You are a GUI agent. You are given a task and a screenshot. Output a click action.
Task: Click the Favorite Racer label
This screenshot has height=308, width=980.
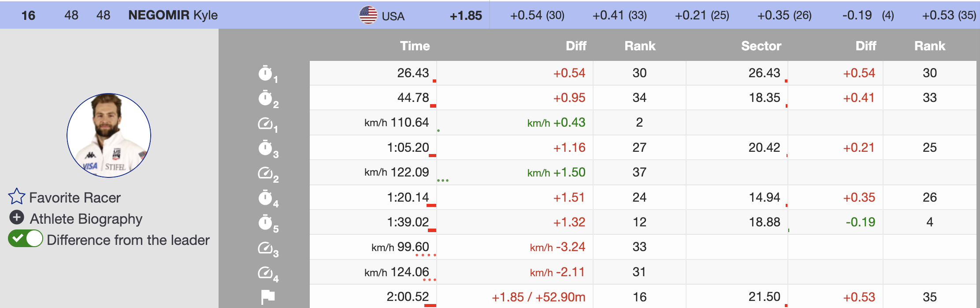[74, 198]
